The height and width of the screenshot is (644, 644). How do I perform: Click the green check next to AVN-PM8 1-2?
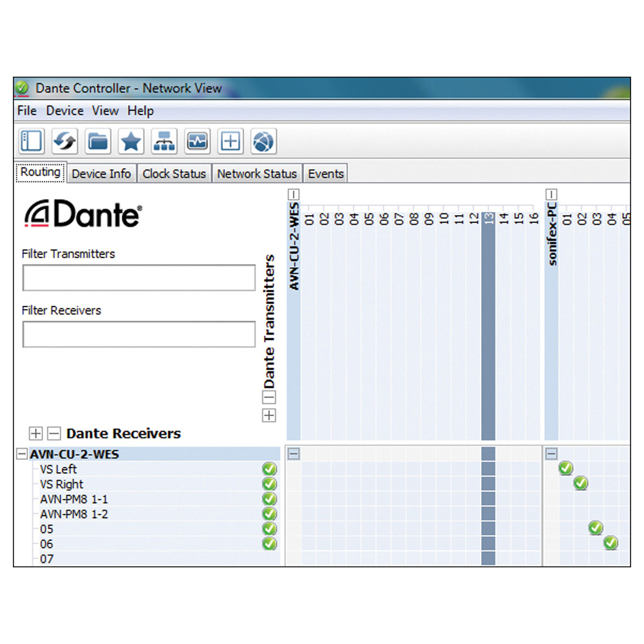coord(269,514)
